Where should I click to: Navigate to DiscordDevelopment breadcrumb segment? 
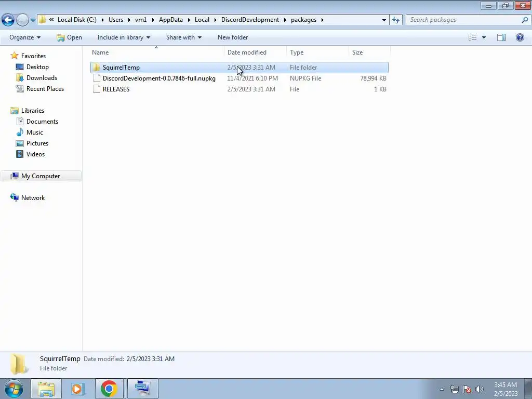(250, 20)
